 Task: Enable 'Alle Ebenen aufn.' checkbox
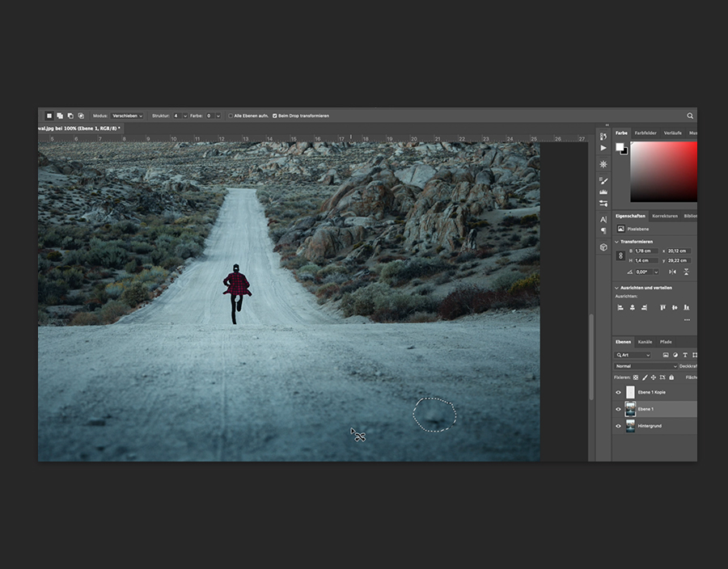coord(231,116)
